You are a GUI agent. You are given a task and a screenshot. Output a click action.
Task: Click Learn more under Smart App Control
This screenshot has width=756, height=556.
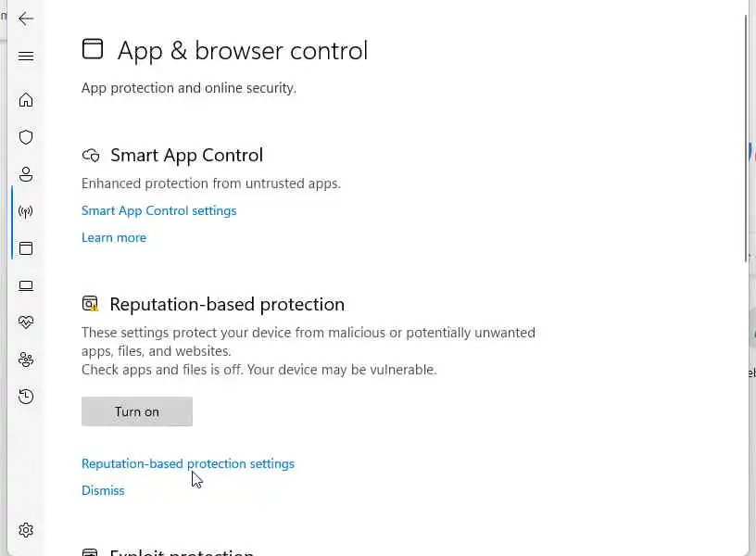(x=114, y=237)
